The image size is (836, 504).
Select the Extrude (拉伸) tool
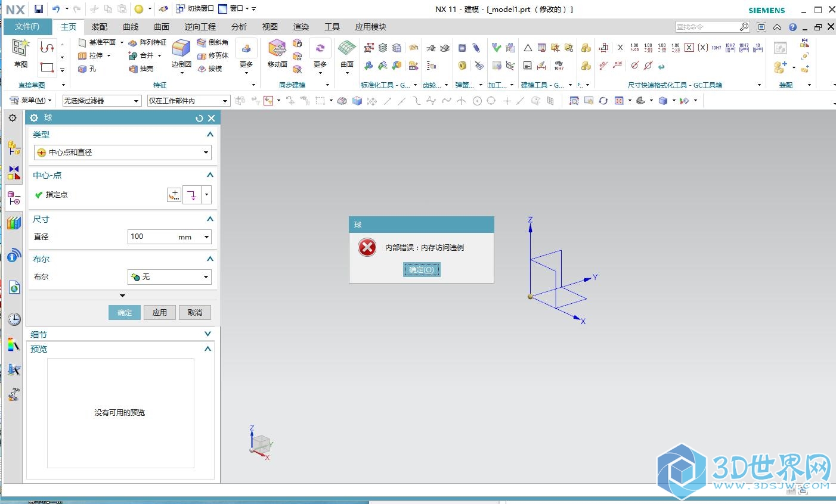91,55
